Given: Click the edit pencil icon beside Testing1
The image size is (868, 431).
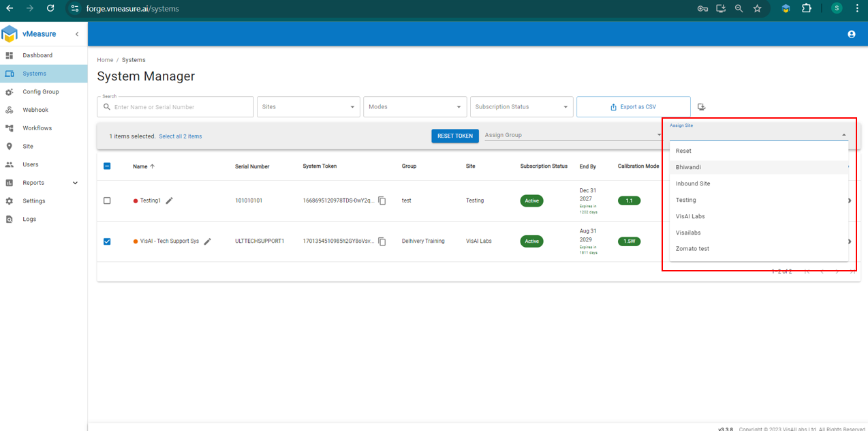Looking at the screenshot, I should [x=170, y=200].
